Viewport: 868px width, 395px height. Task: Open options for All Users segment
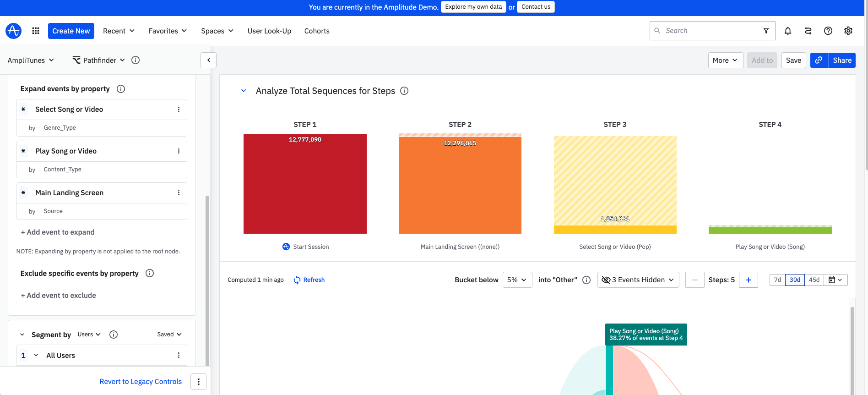[x=179, y=356]
